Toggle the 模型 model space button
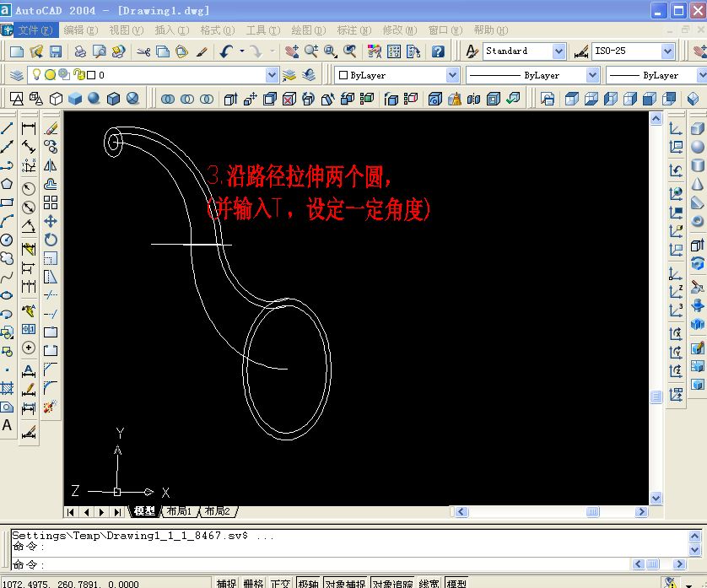 click(x=456, y=583)
